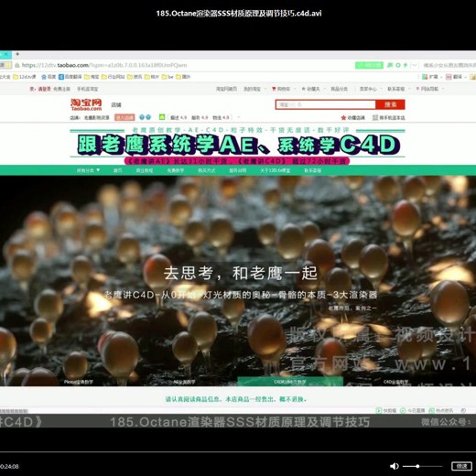Click the green chat icon in address bar
Viewport: 476px width, 476px height.
pos(390,65)
